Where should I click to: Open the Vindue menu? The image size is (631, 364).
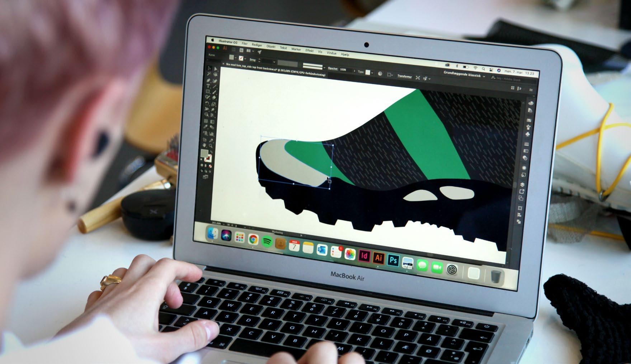pyautogui.click(x=331, y=53)
